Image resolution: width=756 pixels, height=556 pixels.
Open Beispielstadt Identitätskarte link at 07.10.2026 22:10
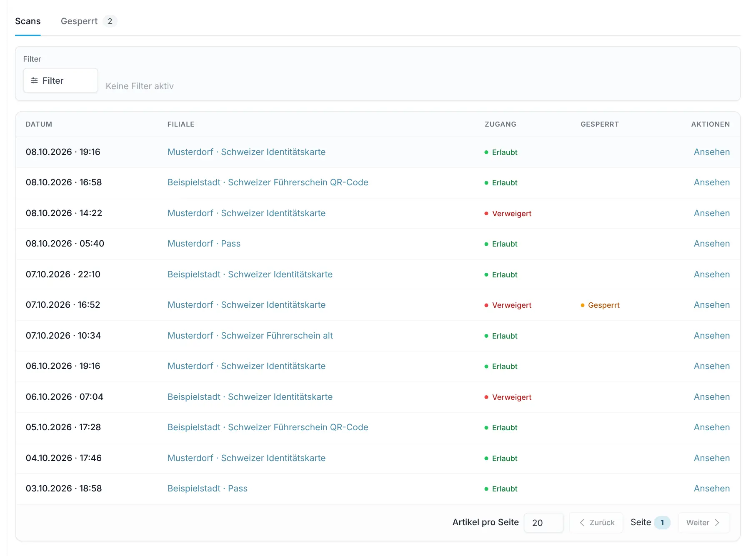(250, 274)
